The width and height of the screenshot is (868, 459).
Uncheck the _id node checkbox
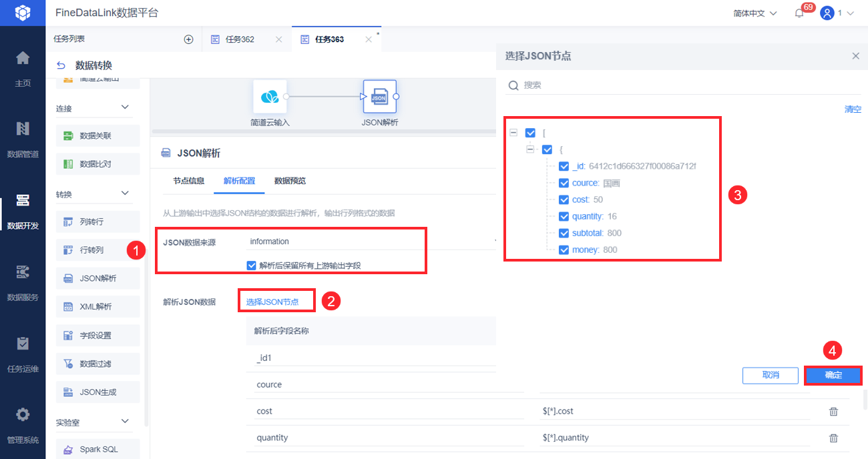point(564,166)
